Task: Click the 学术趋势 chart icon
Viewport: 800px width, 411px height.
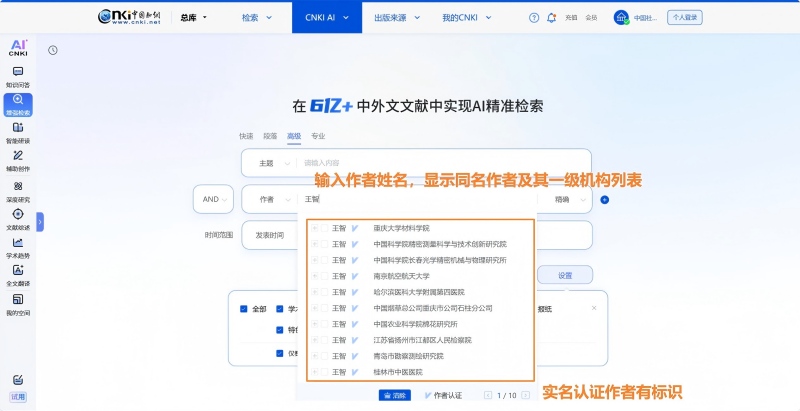Action: tap(18, 247)
